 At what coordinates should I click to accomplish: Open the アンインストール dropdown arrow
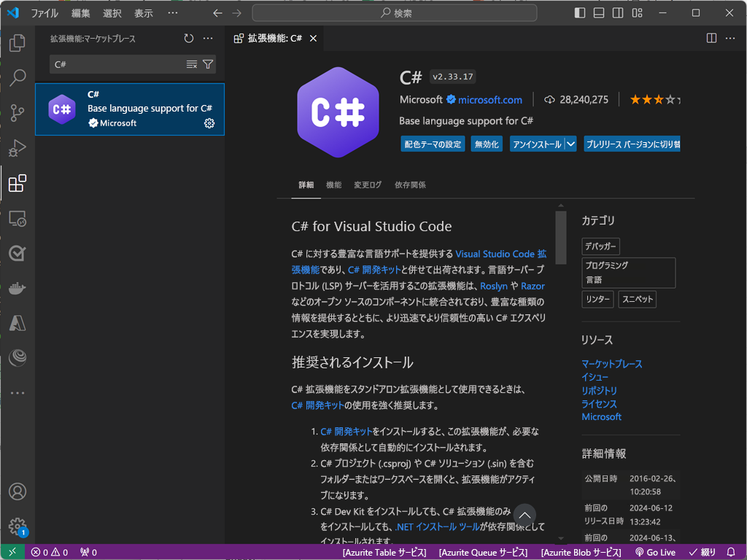pos(570,144)
